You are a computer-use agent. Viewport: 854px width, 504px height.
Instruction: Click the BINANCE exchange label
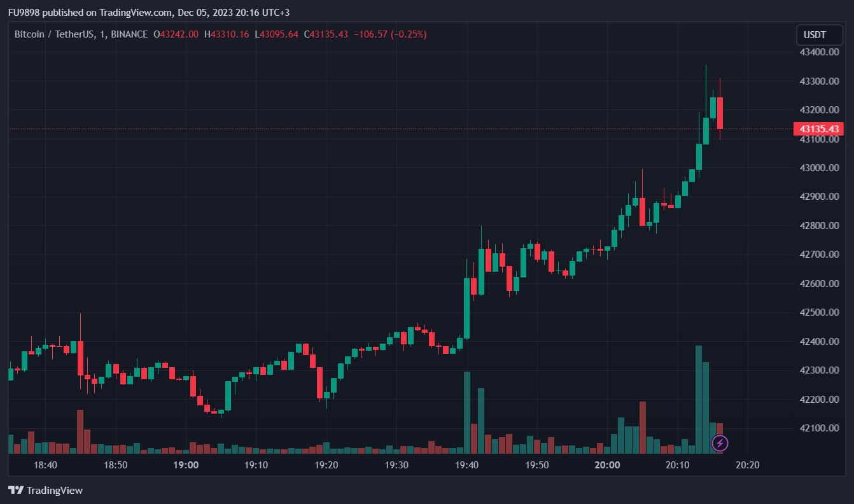(129, 34)
